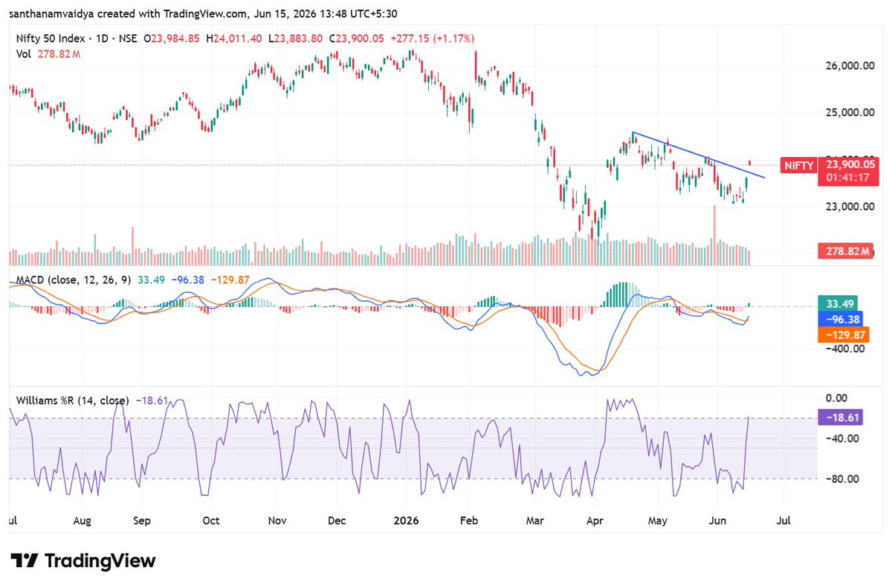The width and height of the screenshot is (892, 588).
Task: Click the Dec label on the time axis
Action: [336, 520]
